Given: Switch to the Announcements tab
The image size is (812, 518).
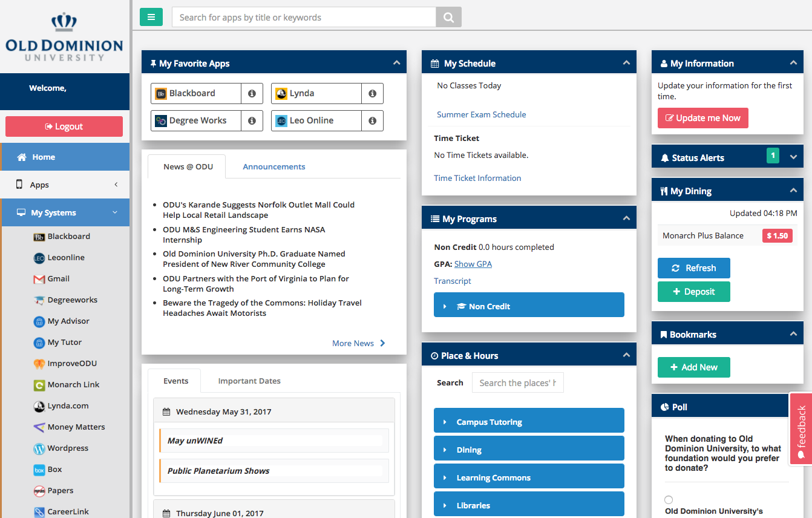Looking at the screenshot, I should coord(273,167).
